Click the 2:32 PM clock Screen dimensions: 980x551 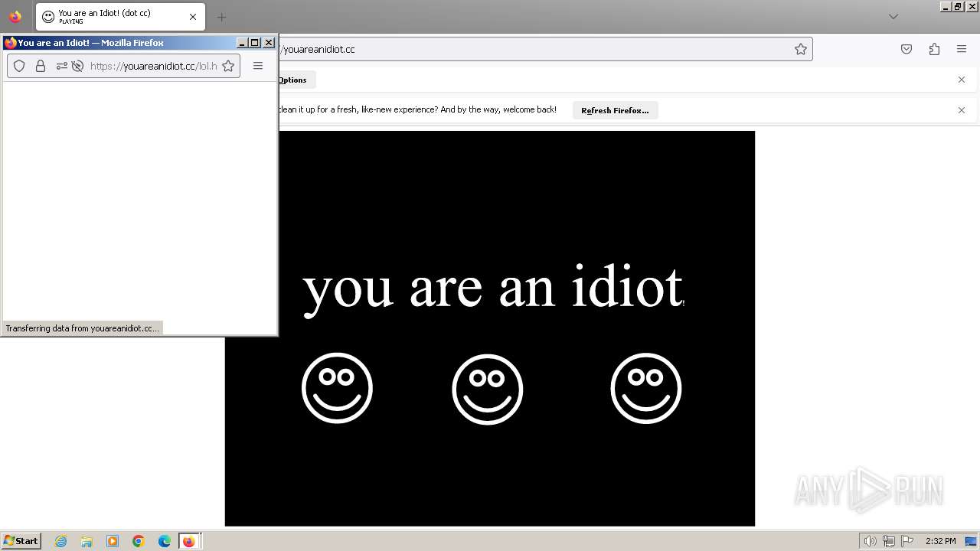[x=940, y=541]
